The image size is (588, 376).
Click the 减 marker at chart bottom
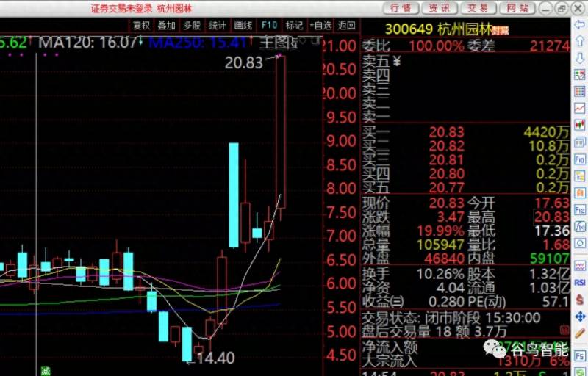(46, 371)
